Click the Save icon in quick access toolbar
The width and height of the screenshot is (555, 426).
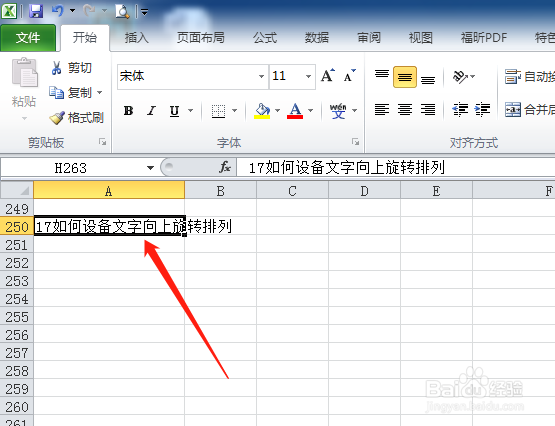(x=36, y=11)
